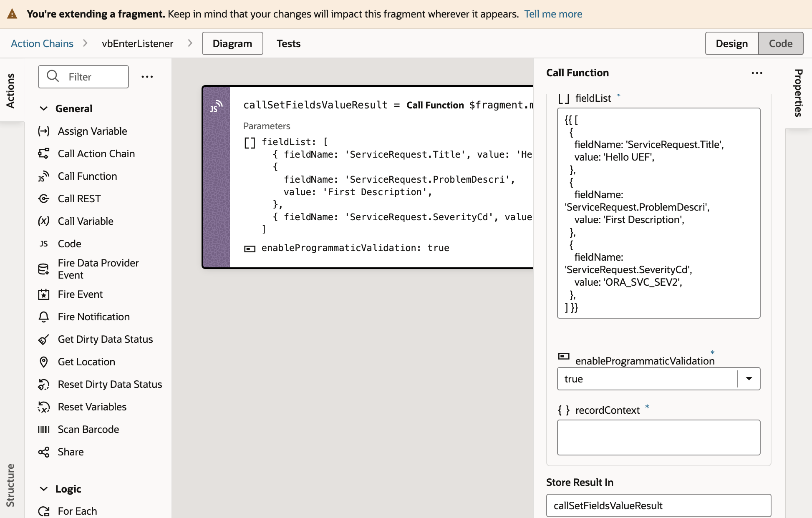Click the recordContext braces icon
The image size is (812, 518).
coord(564,410)
